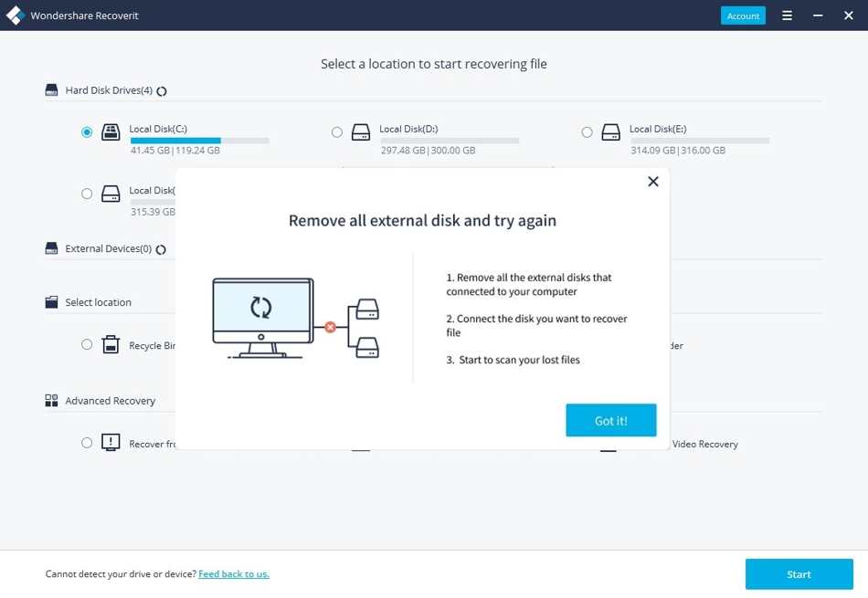Click the Local Disk(E:) label

pyautogui.click(x=658, y=129)
